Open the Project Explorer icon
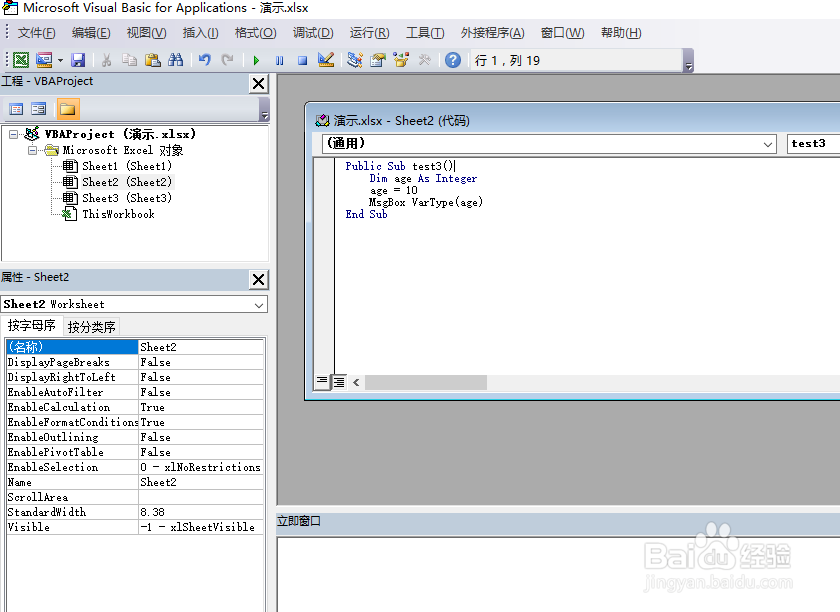 (x=355, y=60)
